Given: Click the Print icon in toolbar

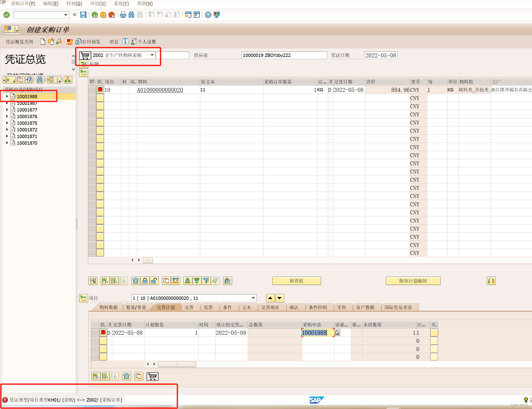Looking at the screenshot, I should [123, 15].
